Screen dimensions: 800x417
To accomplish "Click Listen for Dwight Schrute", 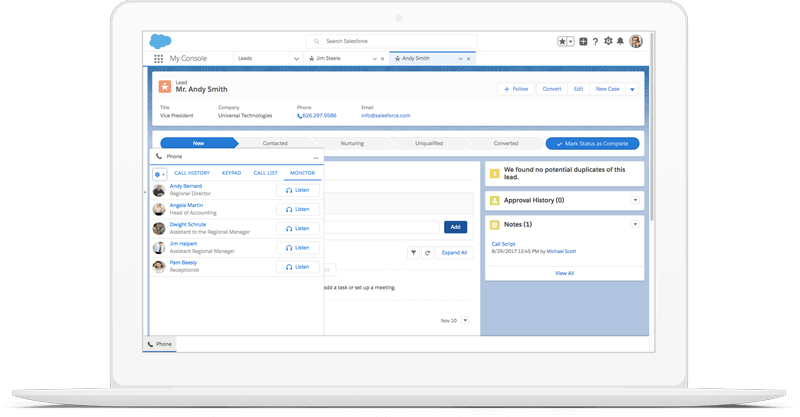I will pos(297,228).
